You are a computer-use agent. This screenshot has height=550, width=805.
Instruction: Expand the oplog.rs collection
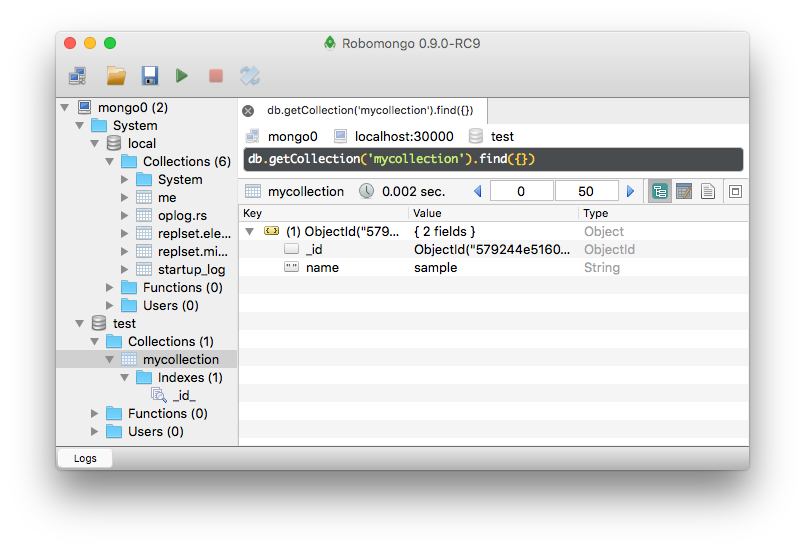pos(124,216)
